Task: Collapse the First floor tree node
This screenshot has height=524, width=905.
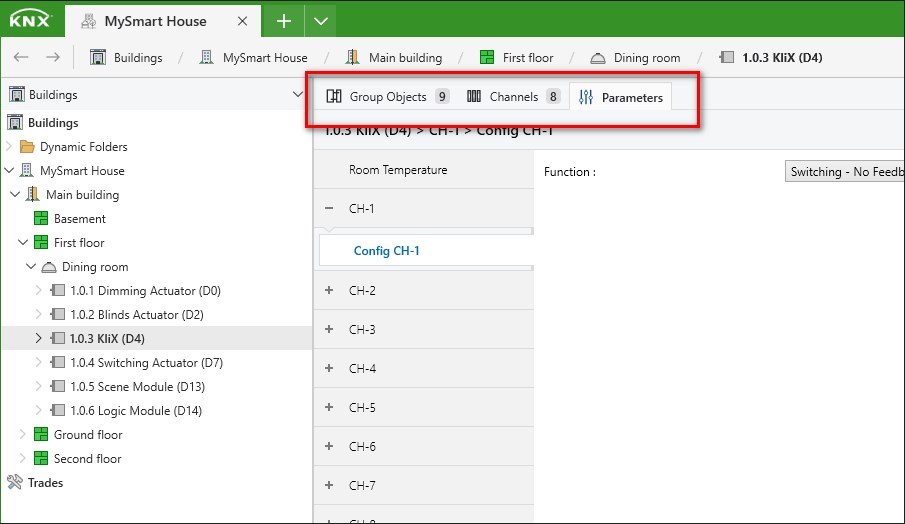Action: point(23,242)
